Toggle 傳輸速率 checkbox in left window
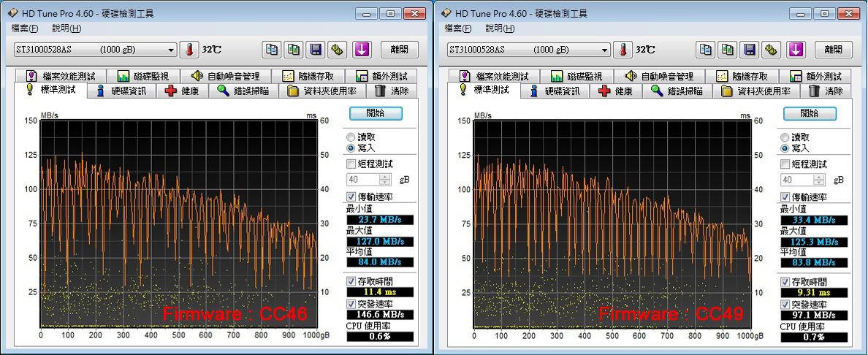The image size is (868, 355). (x=351, y=196)
